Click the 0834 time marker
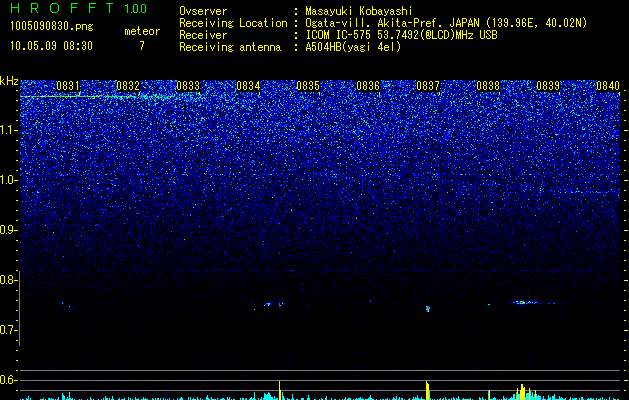 tap(248, 85)
